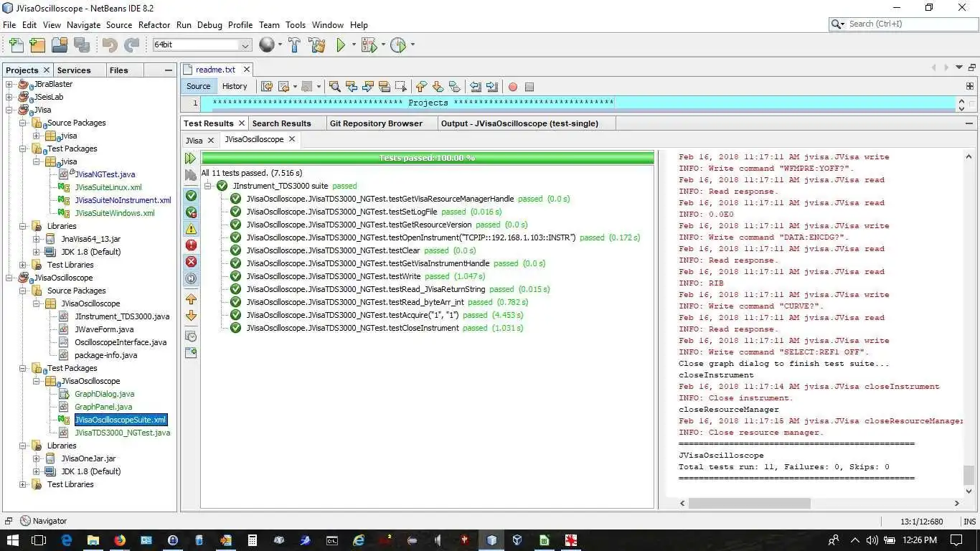Close the JVisaOscilloscope results tab
The height and width of the screenshot is (551, 980).
[292, 139]
